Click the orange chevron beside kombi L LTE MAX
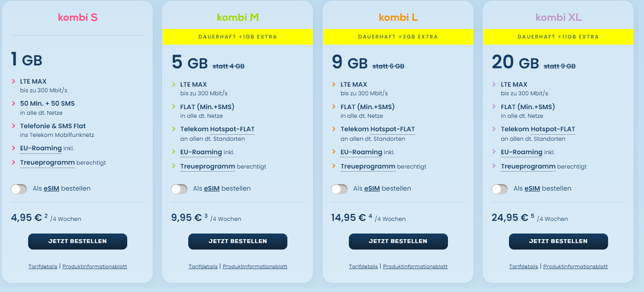 pos(334,84)
